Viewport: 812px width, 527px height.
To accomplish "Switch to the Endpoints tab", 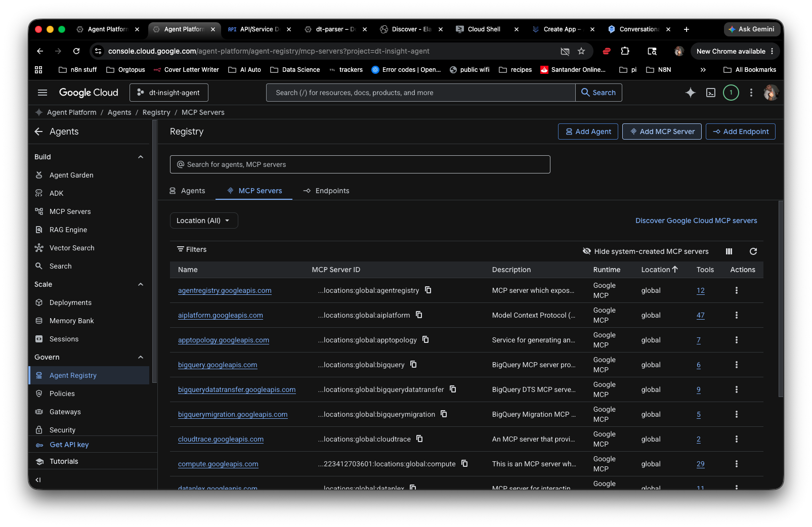I will tap(326, 191).
